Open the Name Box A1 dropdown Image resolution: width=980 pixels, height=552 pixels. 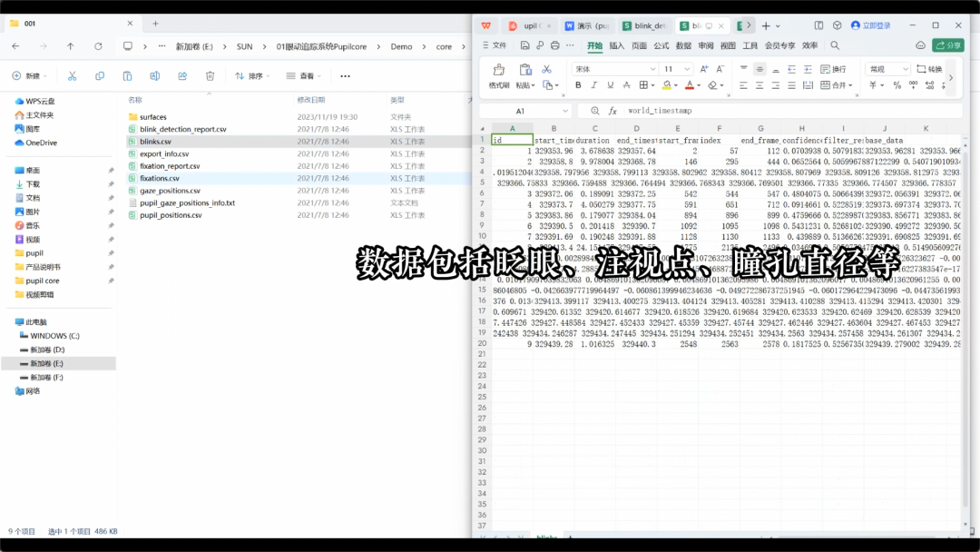[565, 111]
